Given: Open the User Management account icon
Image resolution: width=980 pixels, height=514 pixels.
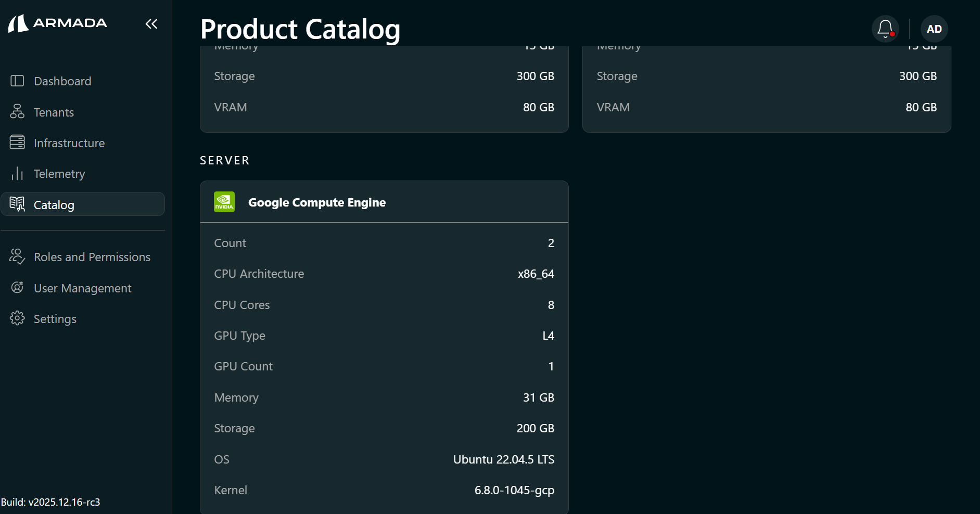Looking at the screenshot, I should tap(17, 288).
